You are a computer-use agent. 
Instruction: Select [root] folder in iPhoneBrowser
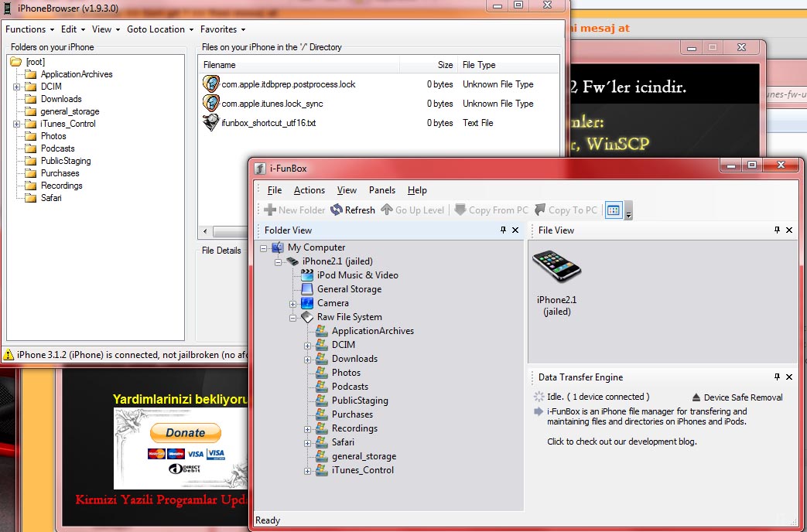pyautogui.click(x=36, y=62)
